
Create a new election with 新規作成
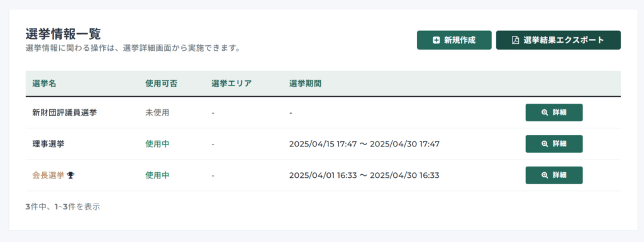(x=454, y=40)
